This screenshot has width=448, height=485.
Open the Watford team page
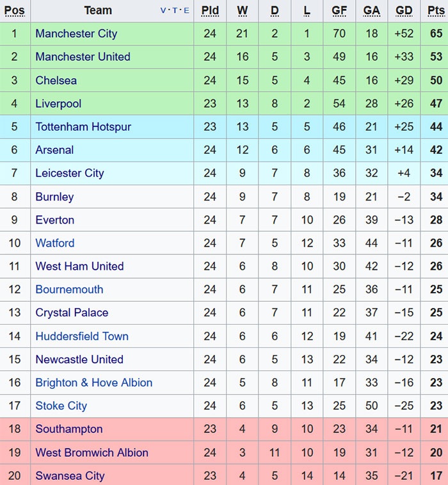pos(55,243)
